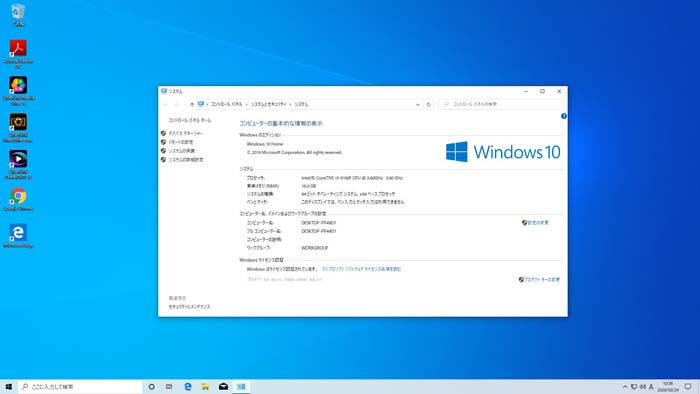Select the Google Chrome desktop icon
Viewport: 700px width, 394px height.
18,199
